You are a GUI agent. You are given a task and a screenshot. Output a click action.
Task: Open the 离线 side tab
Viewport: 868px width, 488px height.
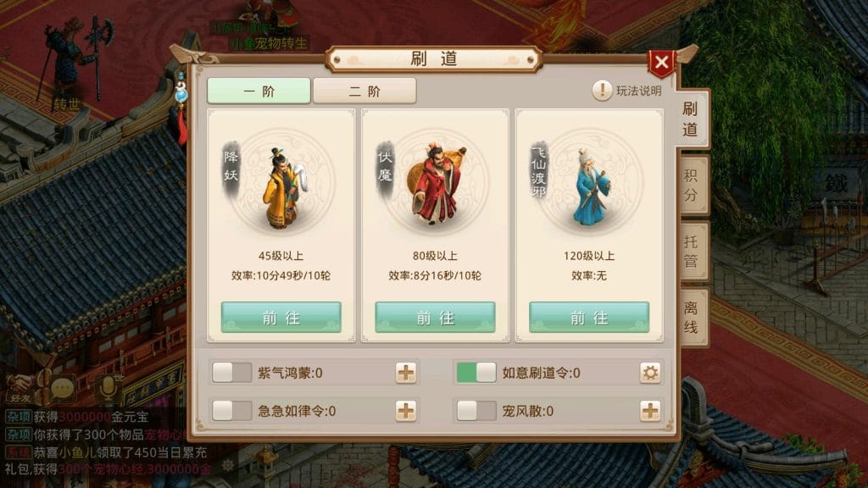(x=692, y=317)
